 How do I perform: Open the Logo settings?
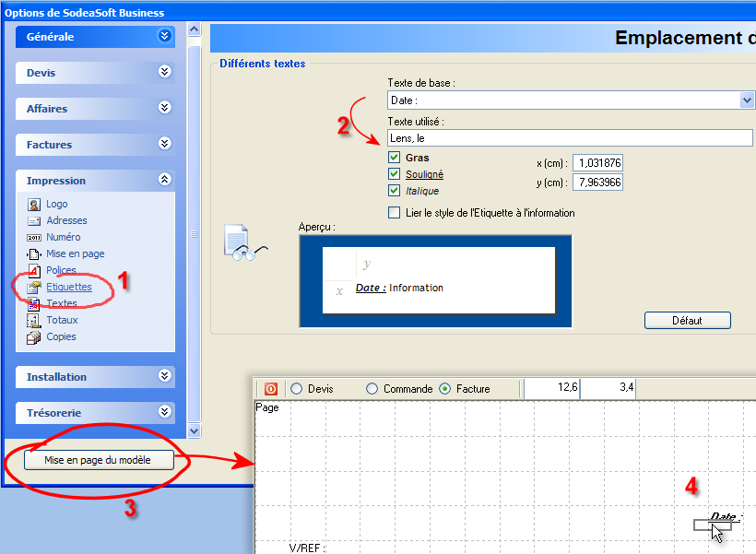56,204
